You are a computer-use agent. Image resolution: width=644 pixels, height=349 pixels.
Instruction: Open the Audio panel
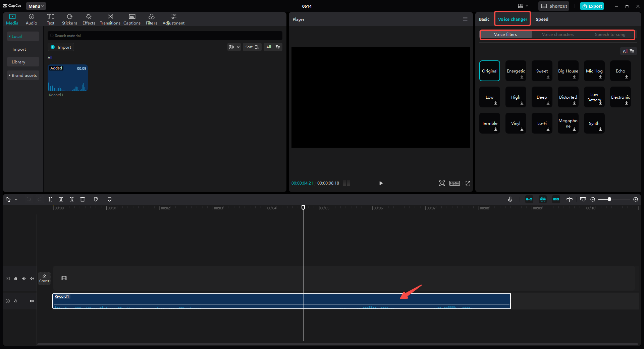(32, 19)
